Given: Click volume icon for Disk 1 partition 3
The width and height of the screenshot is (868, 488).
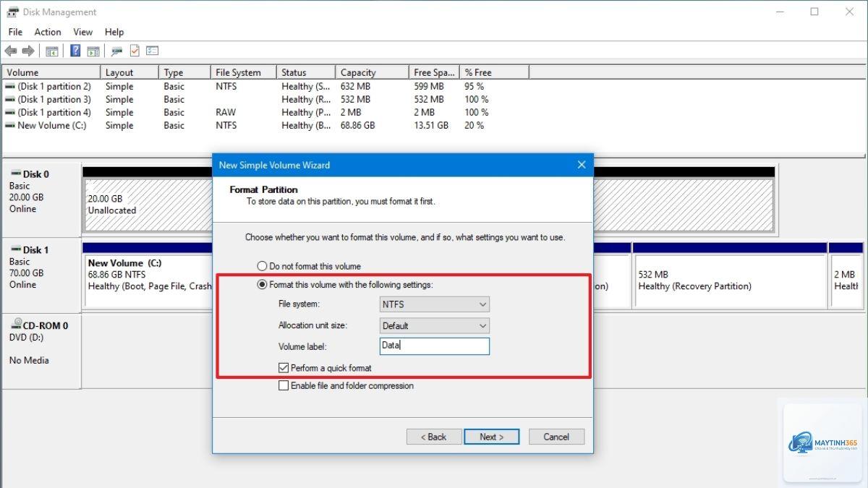Looking at the screenshot, I should 9,99.
